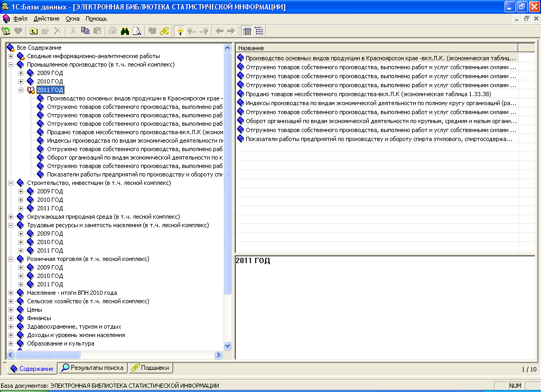
Task: Click the copy documents icon
Action: 85,31
